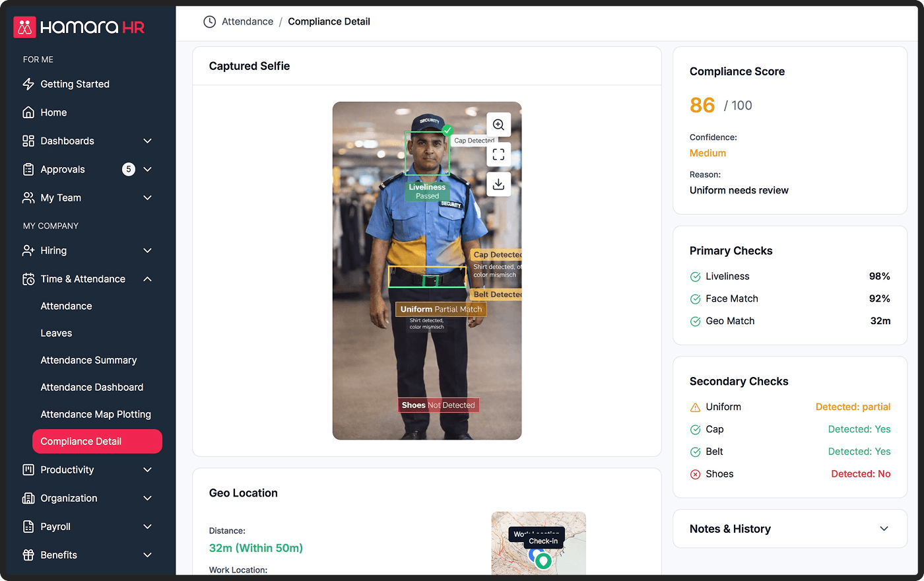Click the Dashboards grid icon

click(28, 141)
